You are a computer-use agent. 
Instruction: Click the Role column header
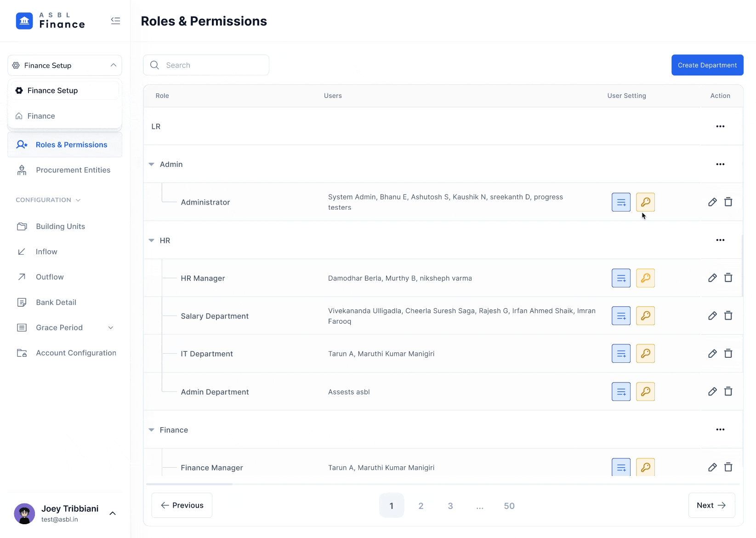coord(162,96)
